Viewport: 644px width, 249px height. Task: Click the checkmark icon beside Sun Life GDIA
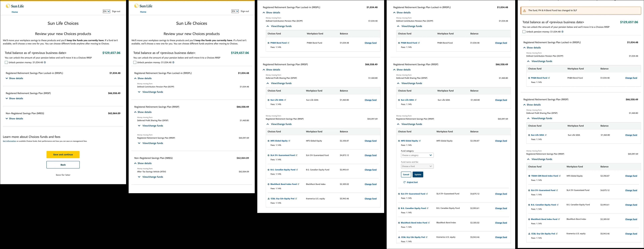point(269,100)
